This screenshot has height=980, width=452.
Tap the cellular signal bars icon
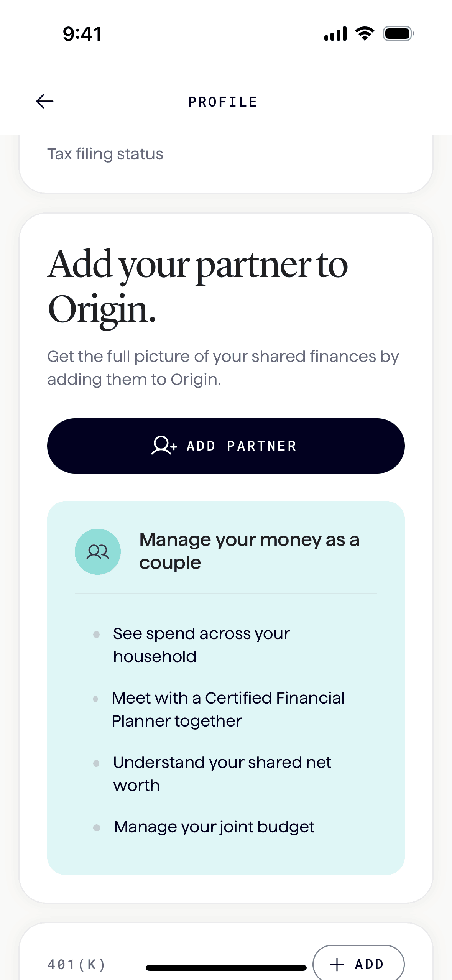335,34
